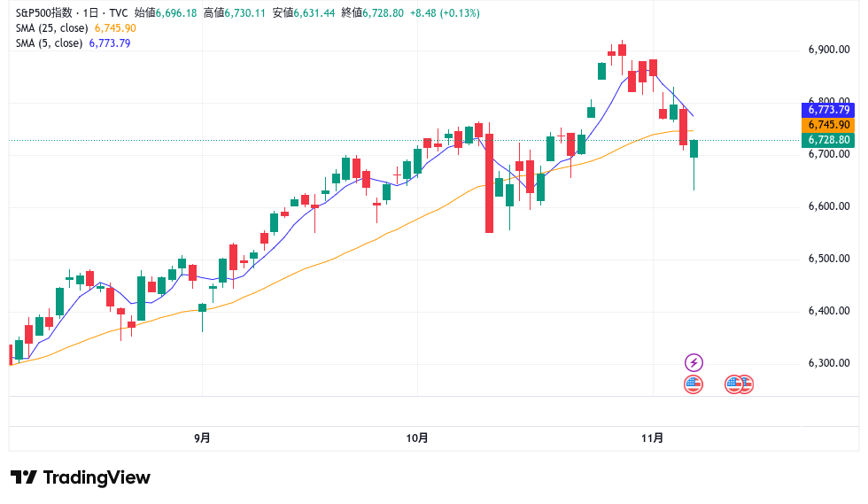Click left flag of the overlapping flag pair

tap(732, 384)
